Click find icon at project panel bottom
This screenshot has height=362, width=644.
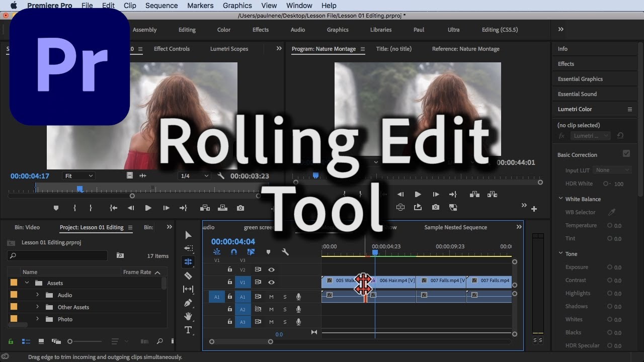click(159, 341)
